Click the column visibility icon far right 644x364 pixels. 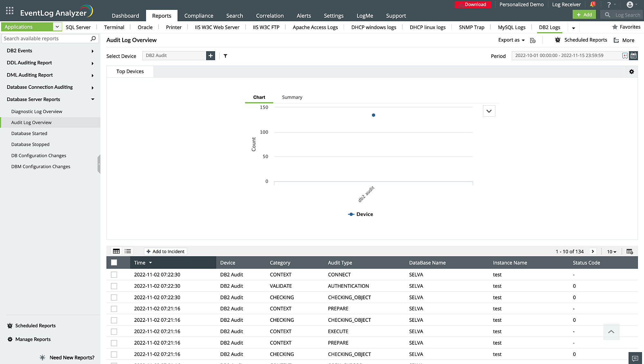[630, 251]
